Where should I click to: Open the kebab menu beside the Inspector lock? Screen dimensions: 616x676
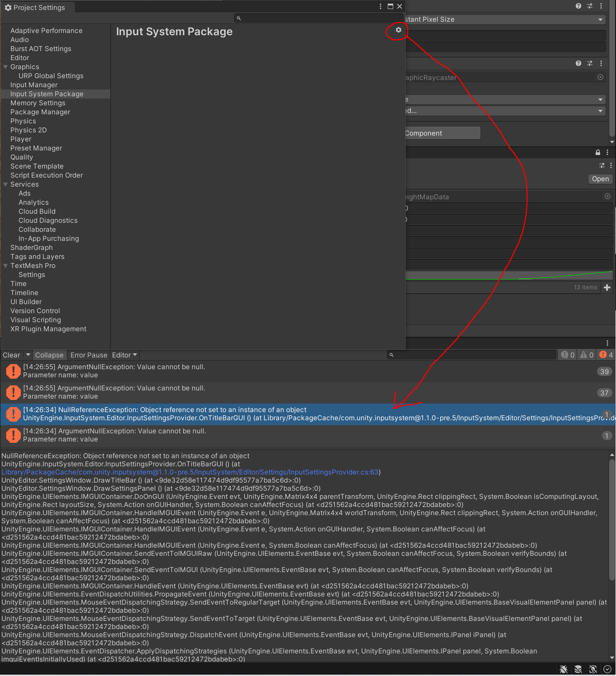607,152
